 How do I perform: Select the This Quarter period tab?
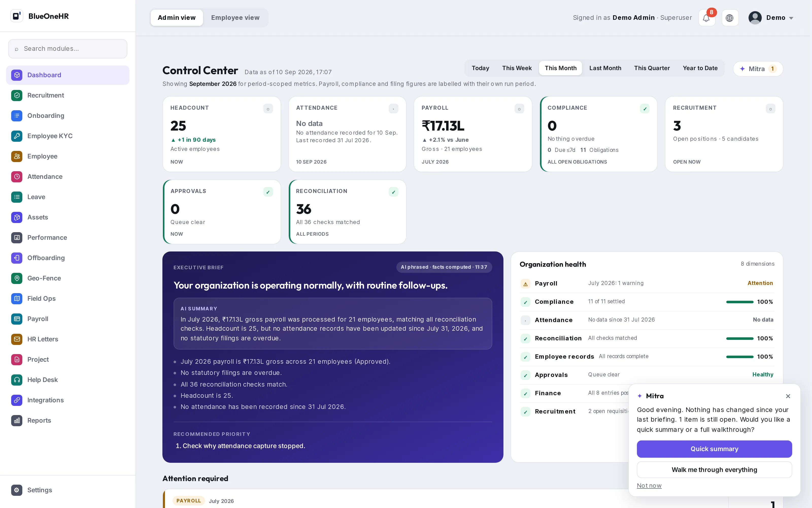(x=652, y=68)
